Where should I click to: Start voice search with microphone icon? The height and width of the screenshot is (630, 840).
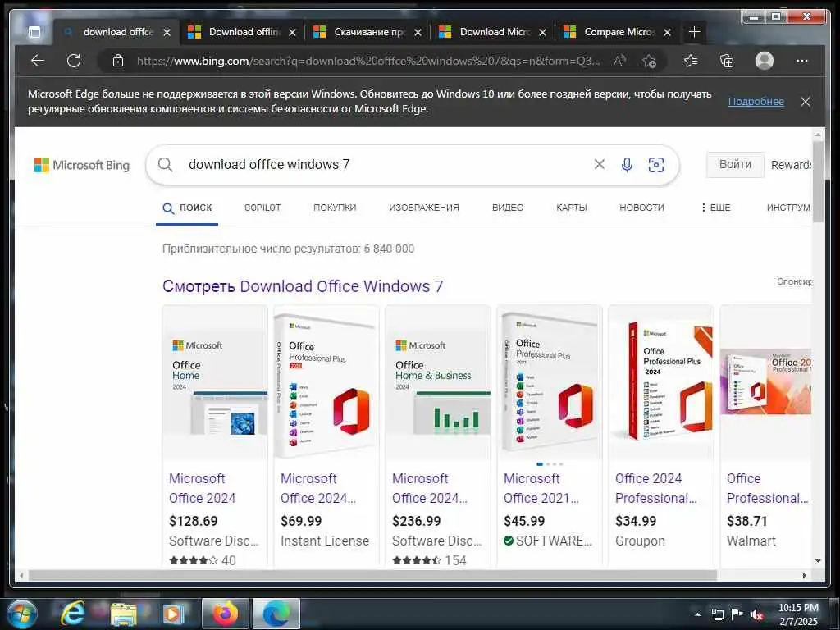coord(627,164)
